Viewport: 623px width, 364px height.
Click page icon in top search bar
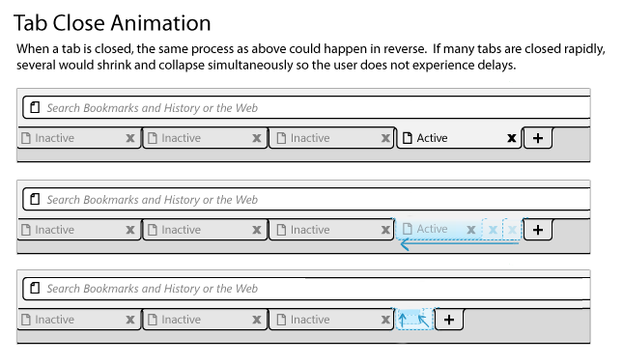coord(35,107)
